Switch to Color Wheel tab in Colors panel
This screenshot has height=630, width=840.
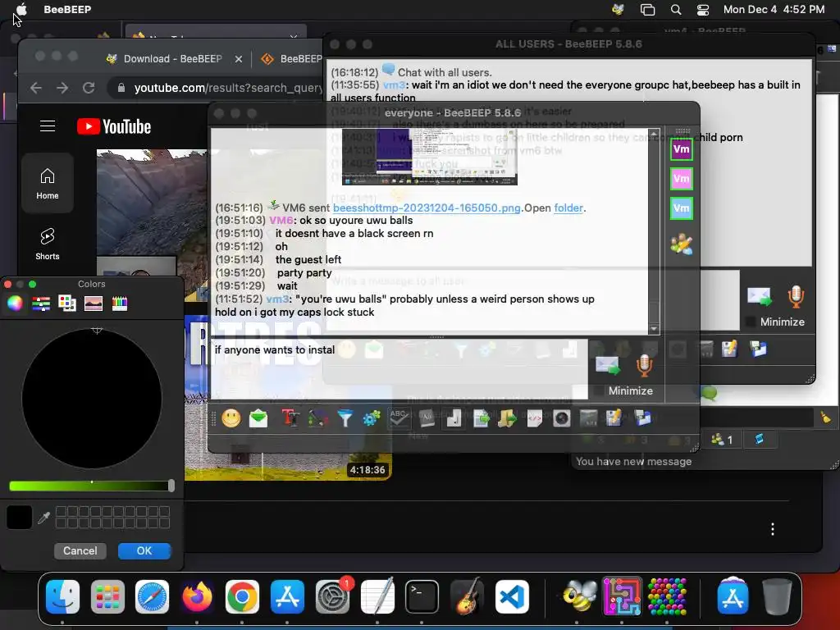15,304
